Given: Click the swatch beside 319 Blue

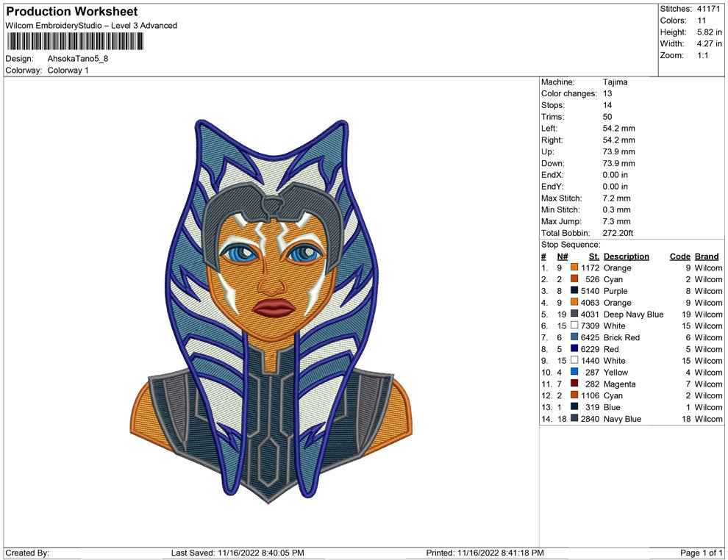Looking at the screenshot, I should point(574,406).
